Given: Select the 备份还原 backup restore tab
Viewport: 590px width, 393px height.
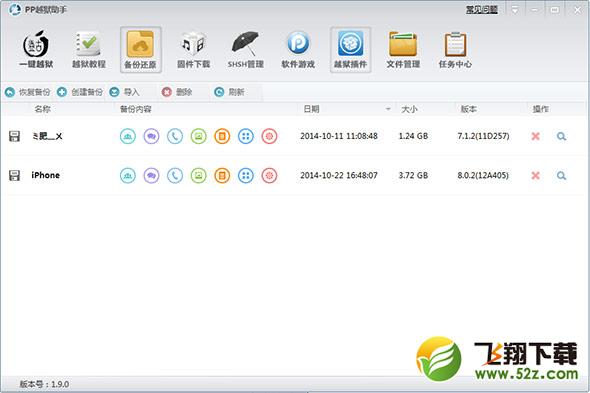Looking at the screenshot, I should tap(141, 50).
